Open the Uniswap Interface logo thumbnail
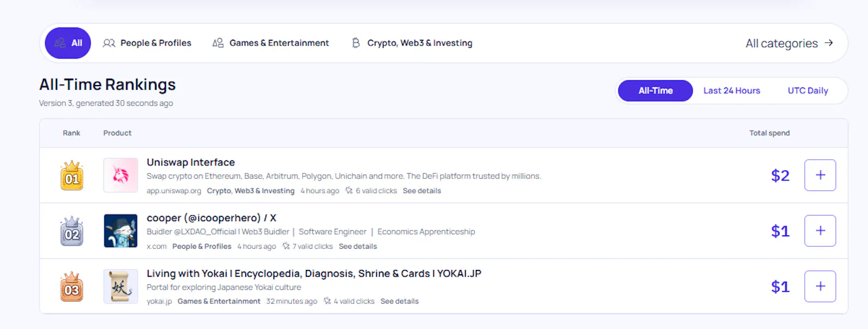This screenshot has width=868, height=329. [120, 175]
